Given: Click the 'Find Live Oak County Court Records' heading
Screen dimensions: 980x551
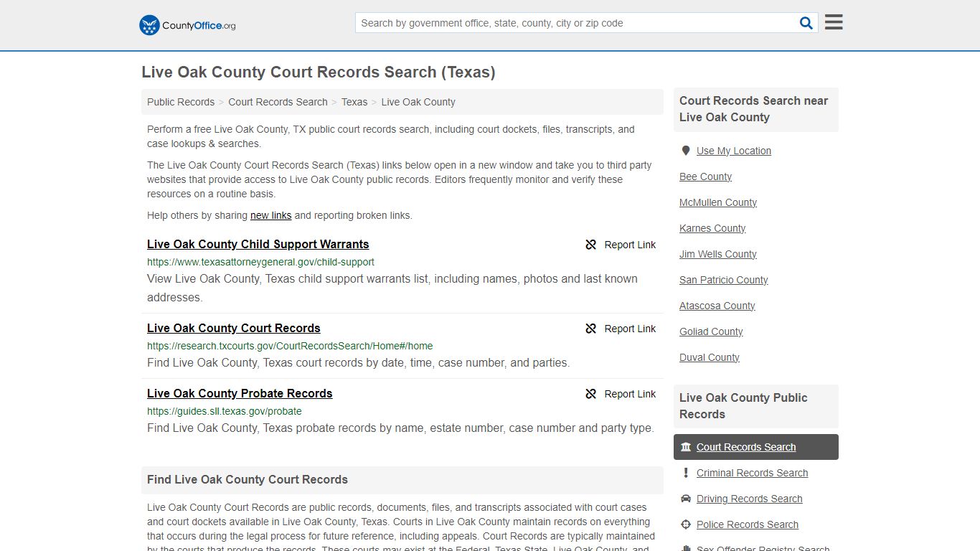Looking at the screenshot, I should coord(248,479).
